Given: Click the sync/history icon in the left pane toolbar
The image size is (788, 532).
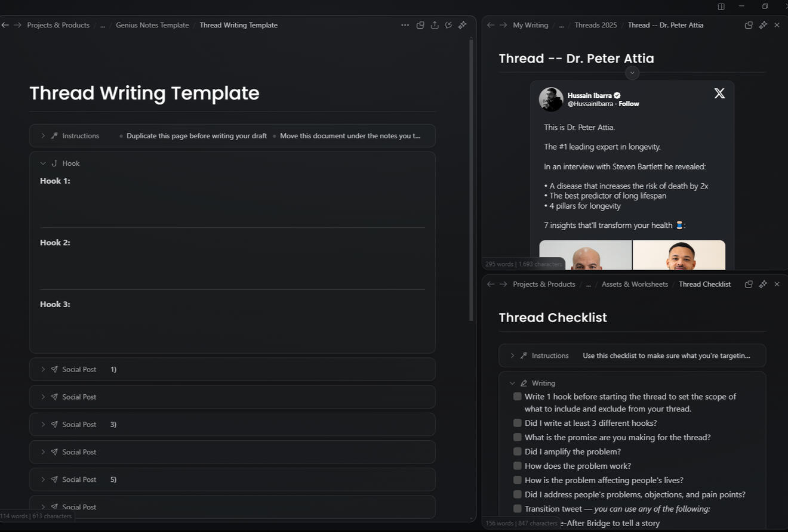Looking at the screenshot, I should (448, 25).
